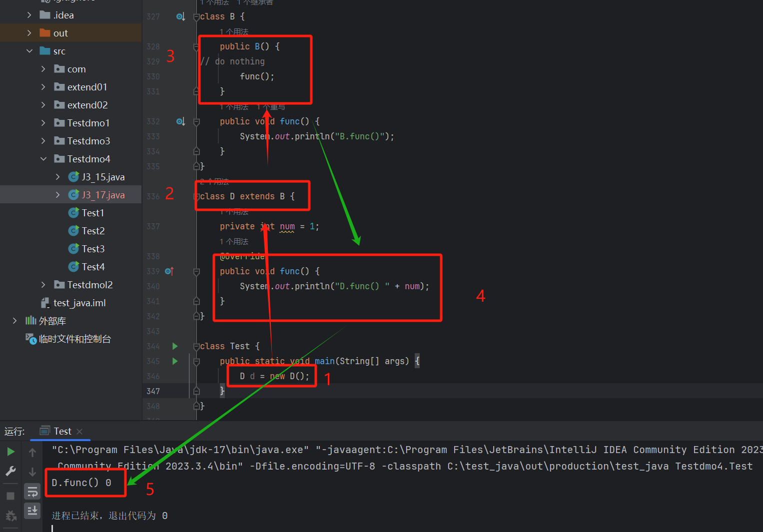Click the fold toggle at line 345 main method
The image size is (763, 532).
[x=196, y=361]
